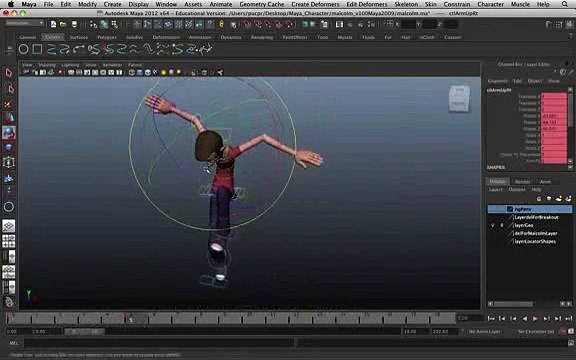Select the LayerdelForBreakout layer
This screenshot has height=360, width=576.
[x=536, y=217]
